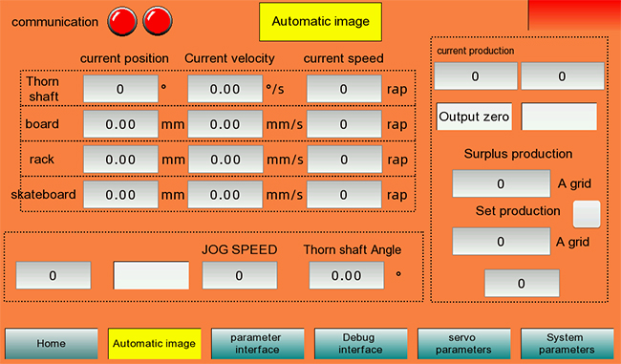
Task: Click the first red communication indicator lamp
Action: pyautogui.click(x=122, y=21)
